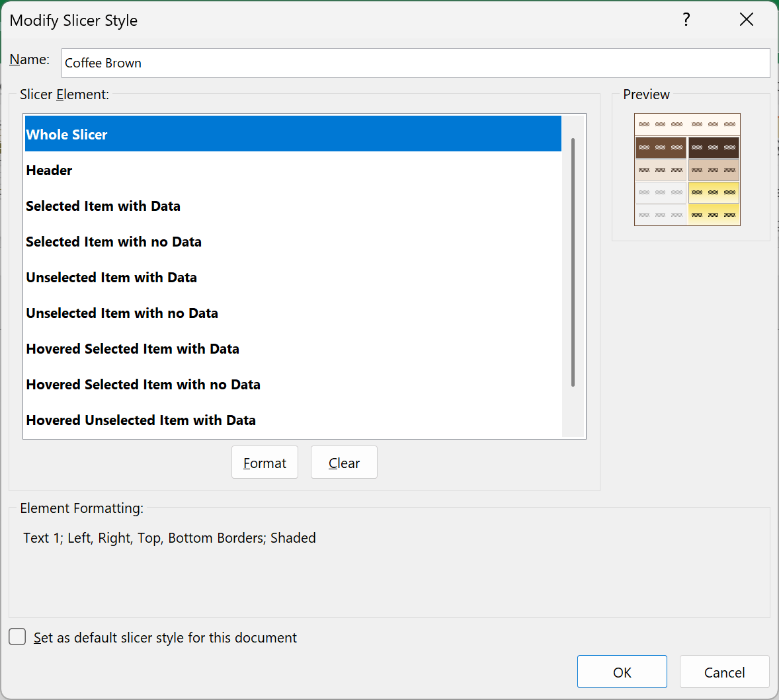This screenshot has width=779, height=700.
Task: Select the Header element
Action: [293, 171]
